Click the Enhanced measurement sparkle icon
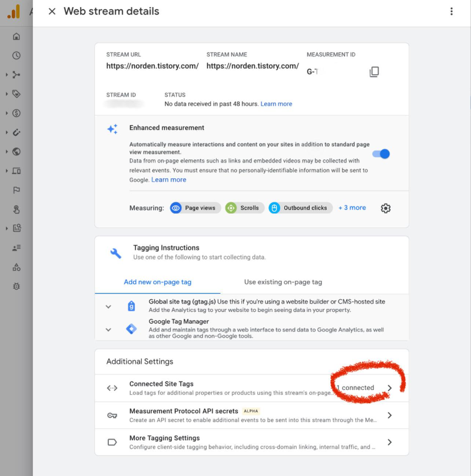This screenshot has height=476, width=471. [112, 129]
